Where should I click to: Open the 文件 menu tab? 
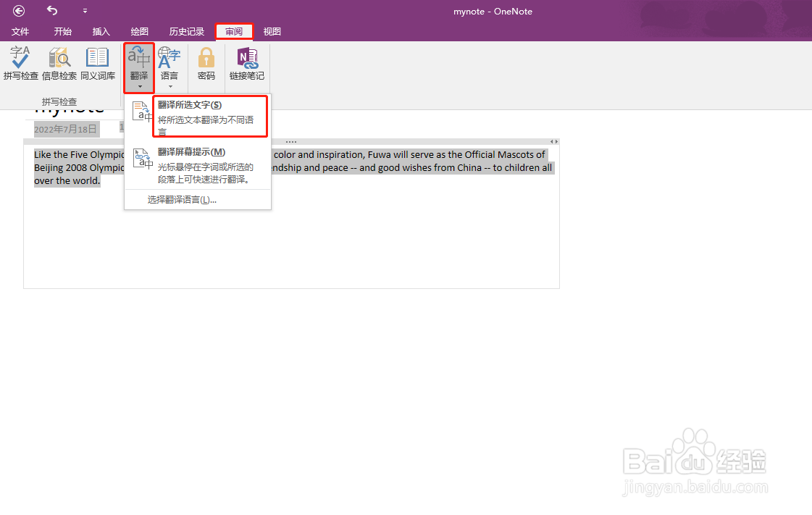tap(20, 32)
